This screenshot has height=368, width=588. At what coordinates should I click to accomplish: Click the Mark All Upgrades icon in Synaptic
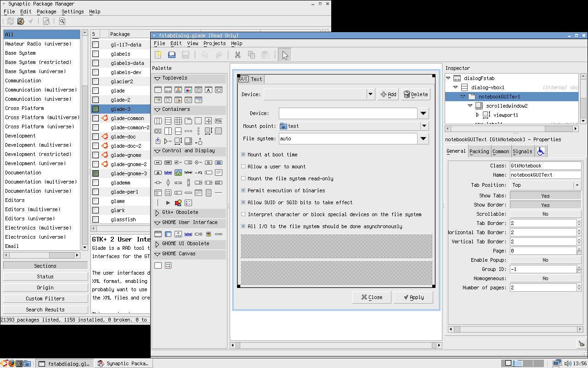(21, 21)
